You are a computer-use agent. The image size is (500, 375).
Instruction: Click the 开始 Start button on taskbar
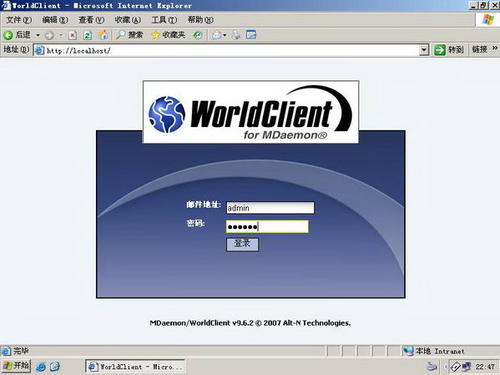pos(16,366)
